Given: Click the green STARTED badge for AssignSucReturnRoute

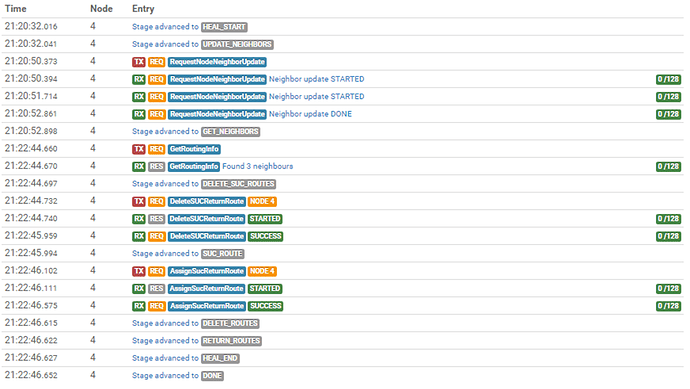Looking at the screenshot, I should pos(265,289).
